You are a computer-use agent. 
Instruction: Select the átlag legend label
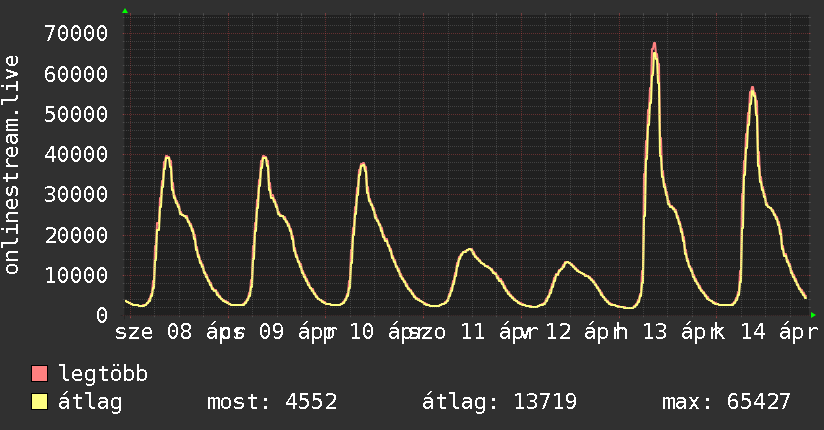(x=90, y=402)
